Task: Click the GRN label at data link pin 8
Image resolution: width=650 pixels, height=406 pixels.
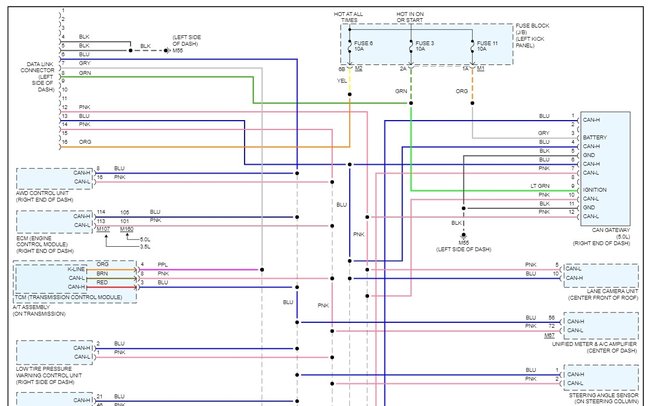Action: (85, 73)
